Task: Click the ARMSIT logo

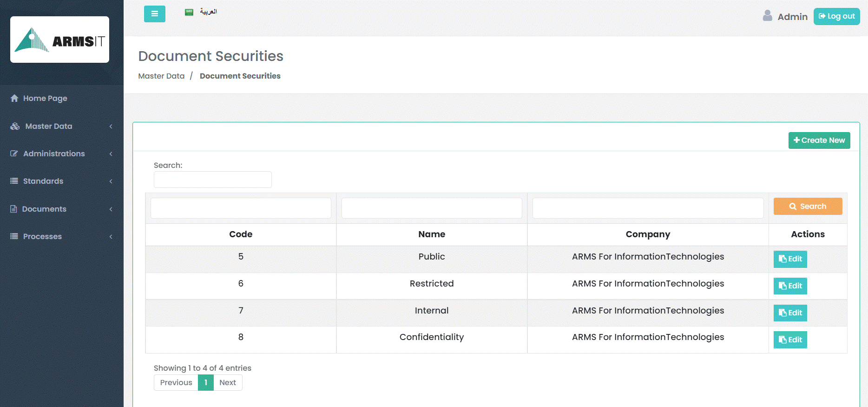Action: (59, 40)
